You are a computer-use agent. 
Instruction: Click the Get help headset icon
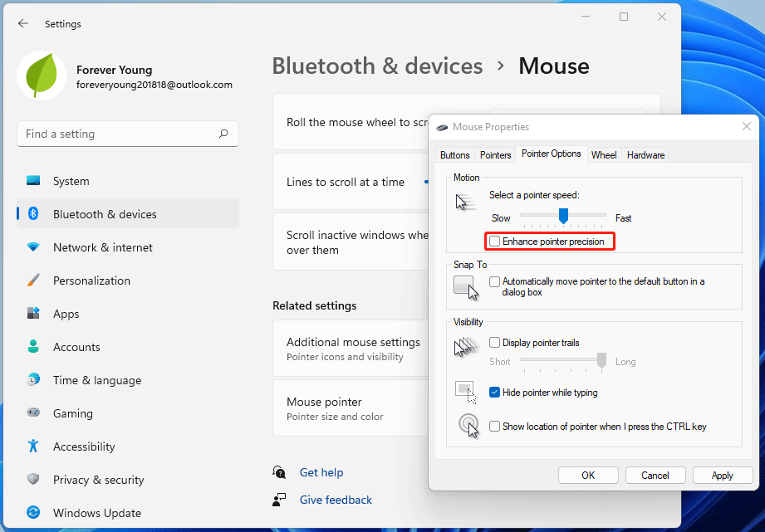pyautogui.click(x=279, y=472)
